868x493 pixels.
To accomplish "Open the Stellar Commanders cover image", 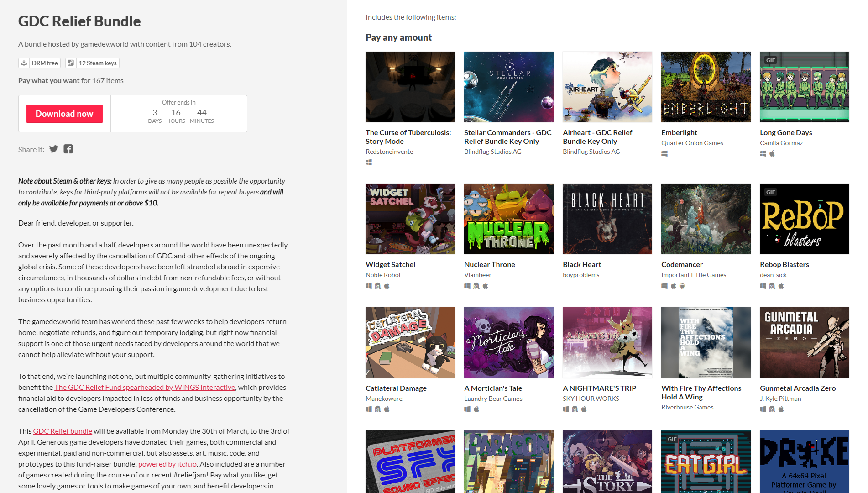I will tap(509, 87).
